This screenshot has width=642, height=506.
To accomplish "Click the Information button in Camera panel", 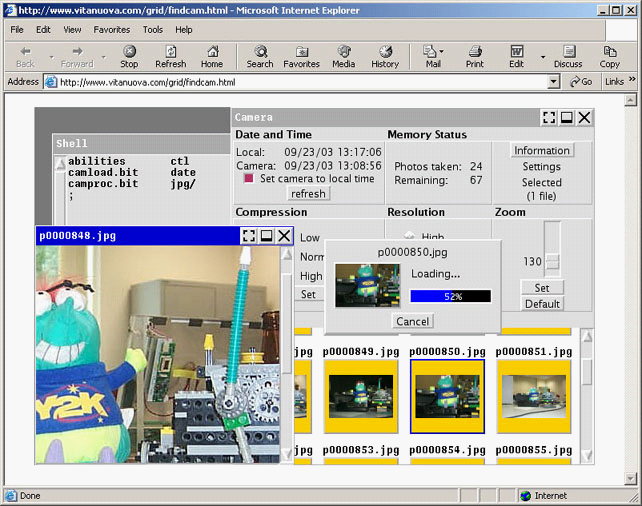I will [541, 151].
